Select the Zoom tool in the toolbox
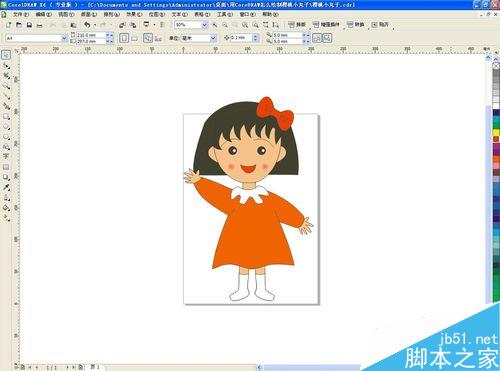Image resolution: width=500 pixels, height=371 pixels. click(x=6, y=86)
